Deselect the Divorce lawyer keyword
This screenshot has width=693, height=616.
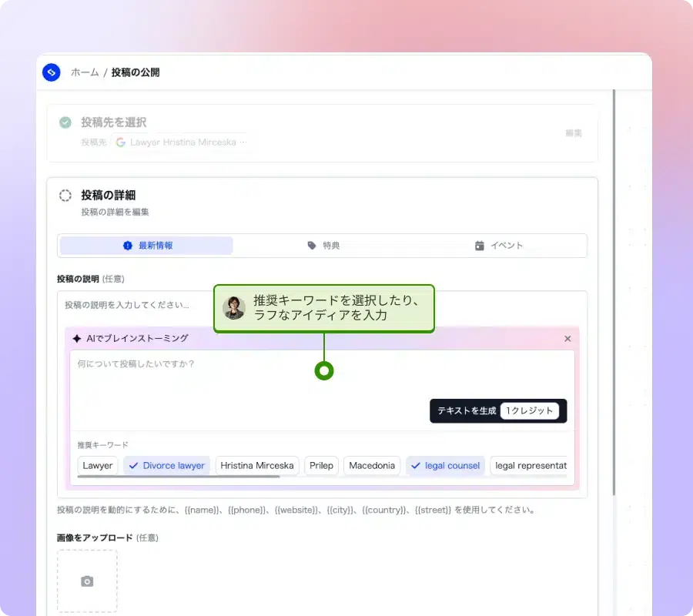[x=166, y=466]
